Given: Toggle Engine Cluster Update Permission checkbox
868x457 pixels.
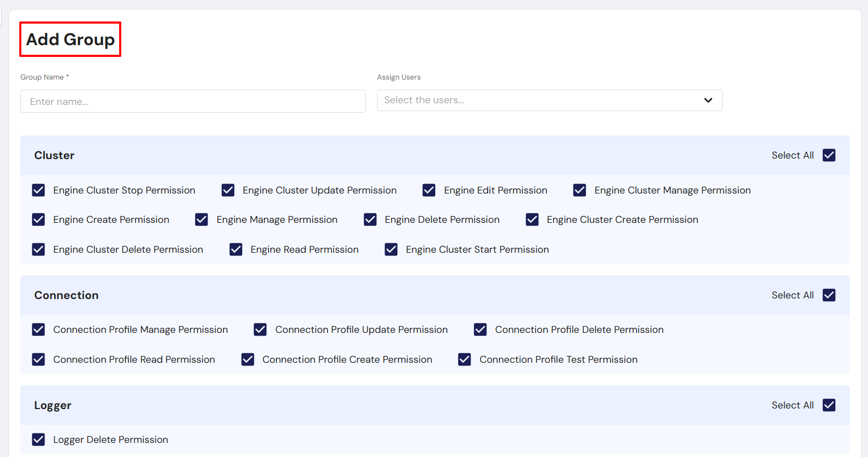Looking at the screenshot, I should pyautogui.click(x=228, y=190).
